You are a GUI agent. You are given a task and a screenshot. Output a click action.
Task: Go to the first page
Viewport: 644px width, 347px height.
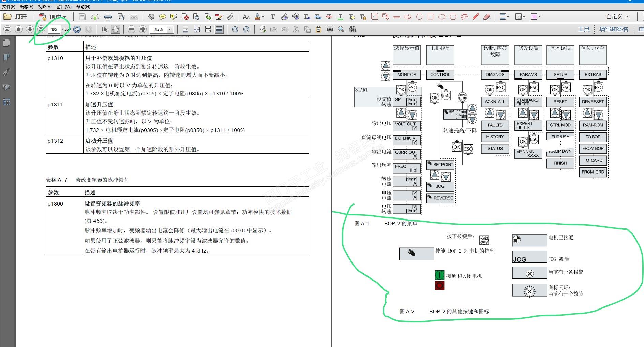pyautogui.click(x=8, y=29)
